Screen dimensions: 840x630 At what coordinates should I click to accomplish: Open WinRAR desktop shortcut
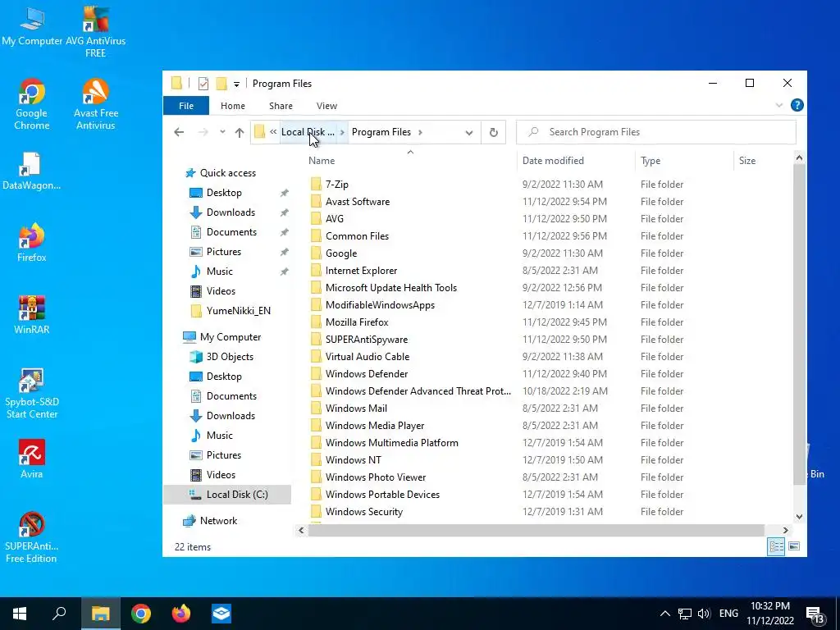[32, 314]
